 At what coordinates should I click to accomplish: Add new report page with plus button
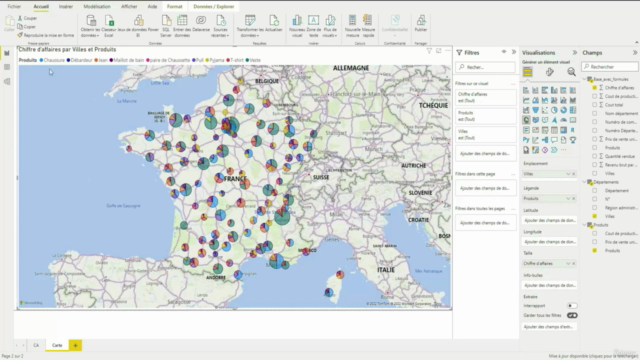[75, 345]
